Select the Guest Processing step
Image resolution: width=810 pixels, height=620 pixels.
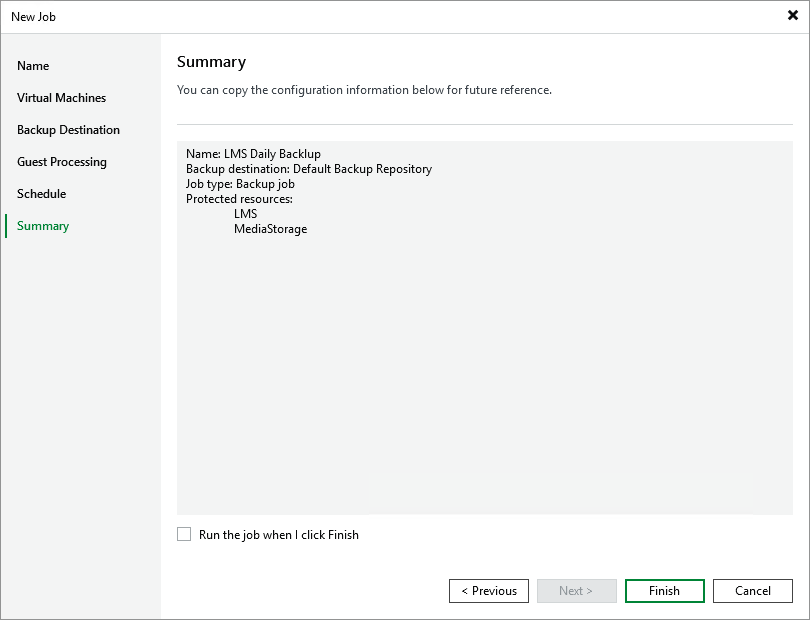click(x=61, y=162)
